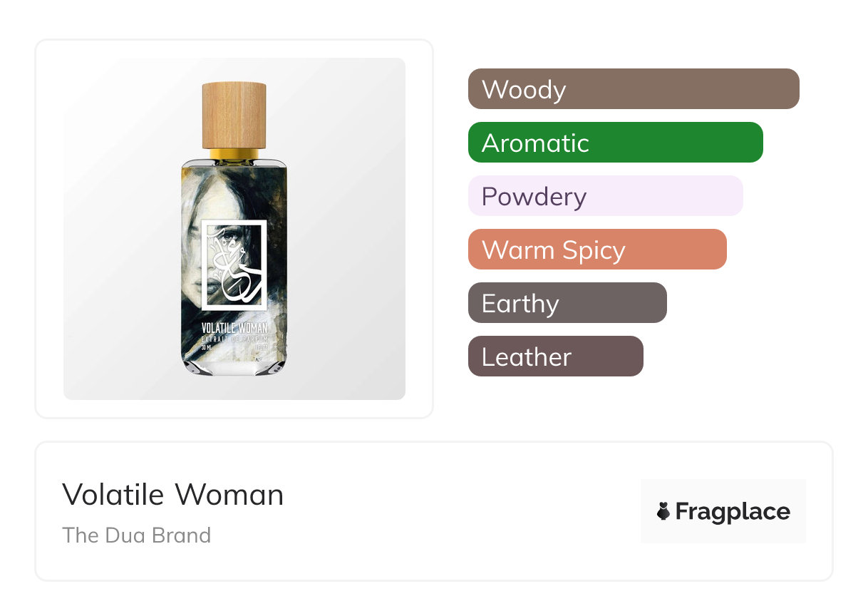Choose the Leather accord bar
Viewport: 868px width, 616px height.
555,356
